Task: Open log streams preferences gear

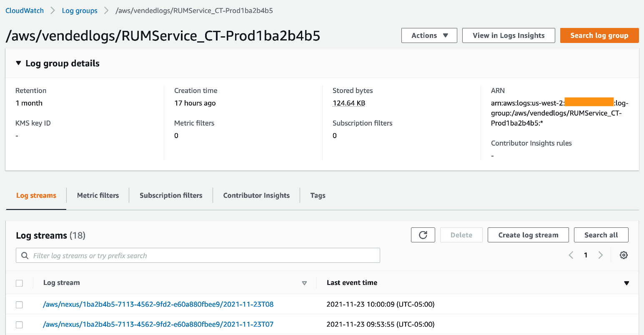Action: pyautogui.click(x=623, y=255)
